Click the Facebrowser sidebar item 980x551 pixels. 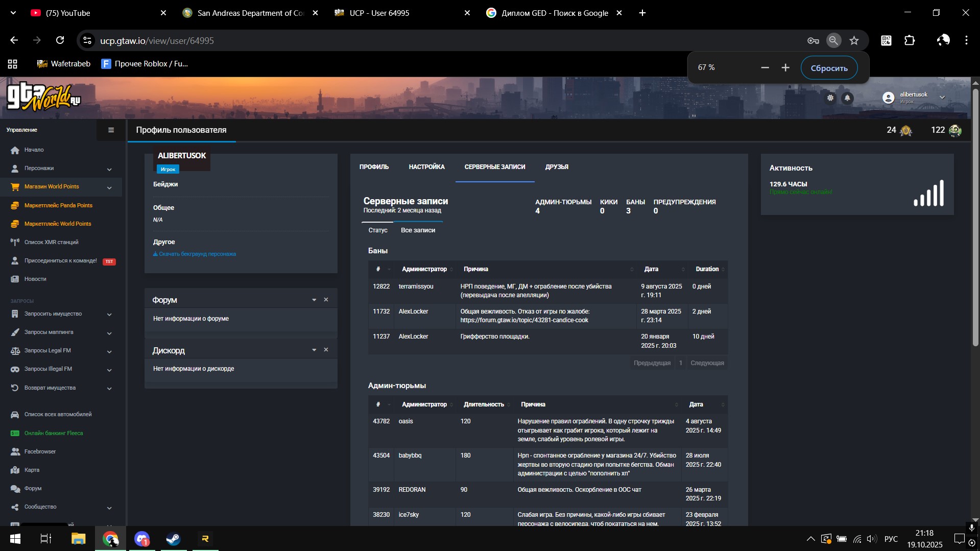[40, 451]
